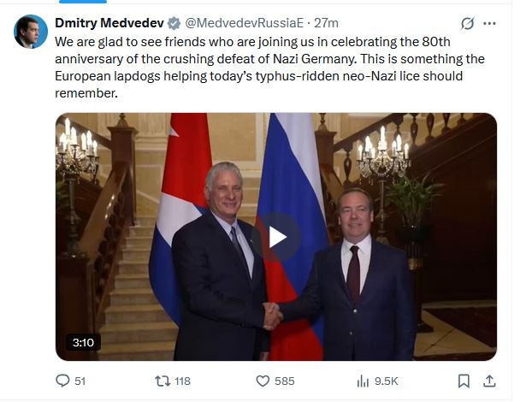Bookmark this post with the bookmark icon

pos(463,381)
